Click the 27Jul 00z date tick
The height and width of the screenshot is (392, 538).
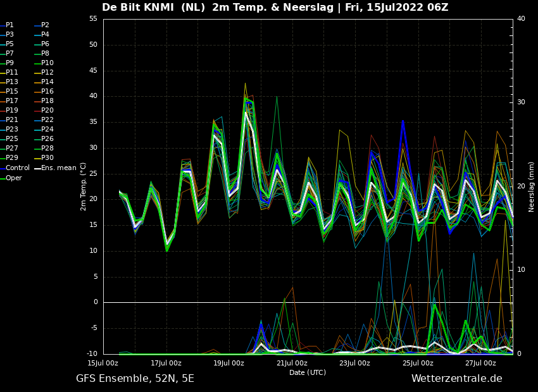coord(480,363)
